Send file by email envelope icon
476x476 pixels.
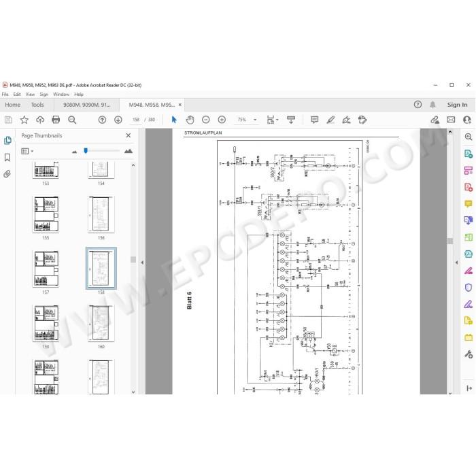click(451, 120)
